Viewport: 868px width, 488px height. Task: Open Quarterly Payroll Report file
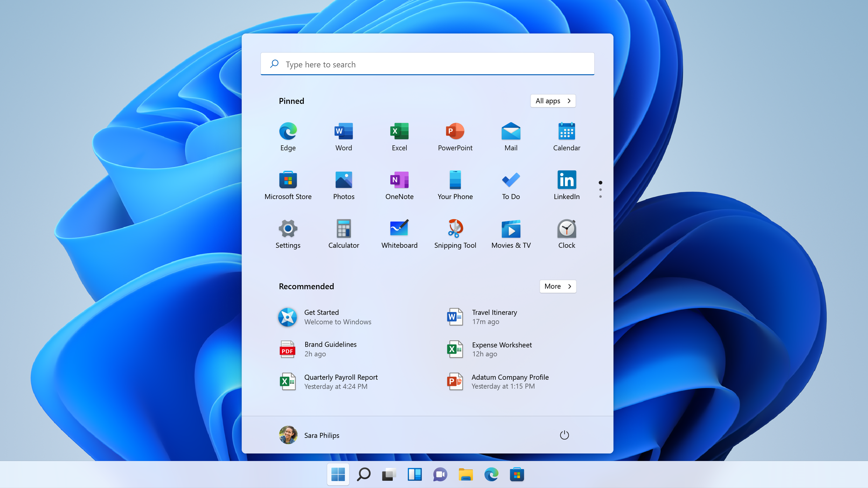(x=340, y=381)
